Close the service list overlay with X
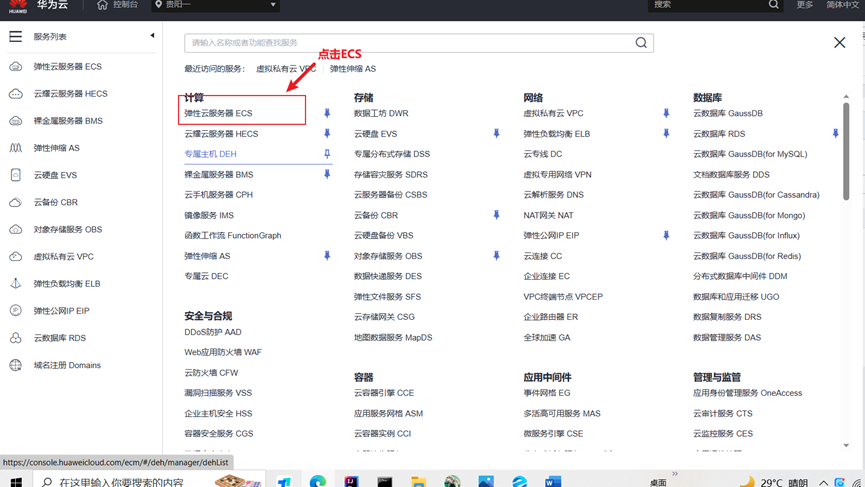 coord(840,42)
